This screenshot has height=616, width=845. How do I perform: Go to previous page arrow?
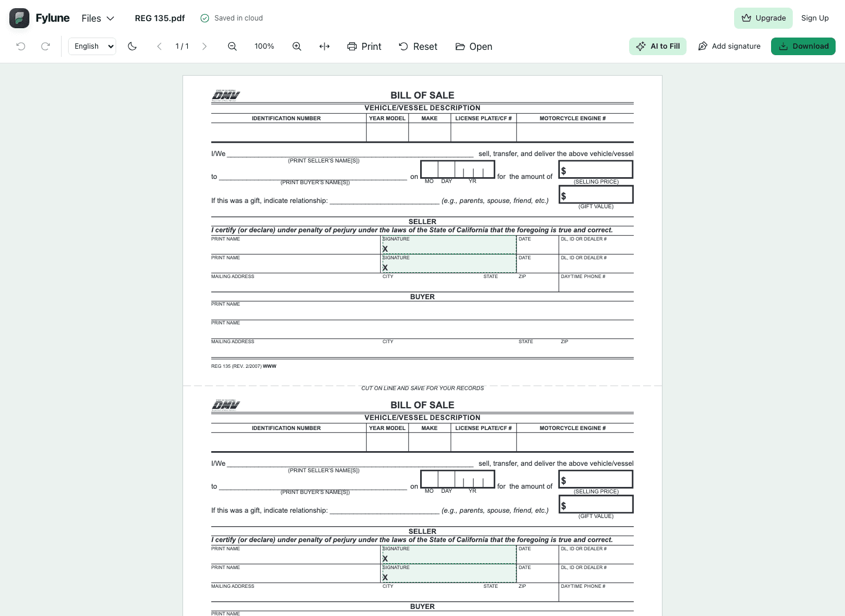pos(159,46)
